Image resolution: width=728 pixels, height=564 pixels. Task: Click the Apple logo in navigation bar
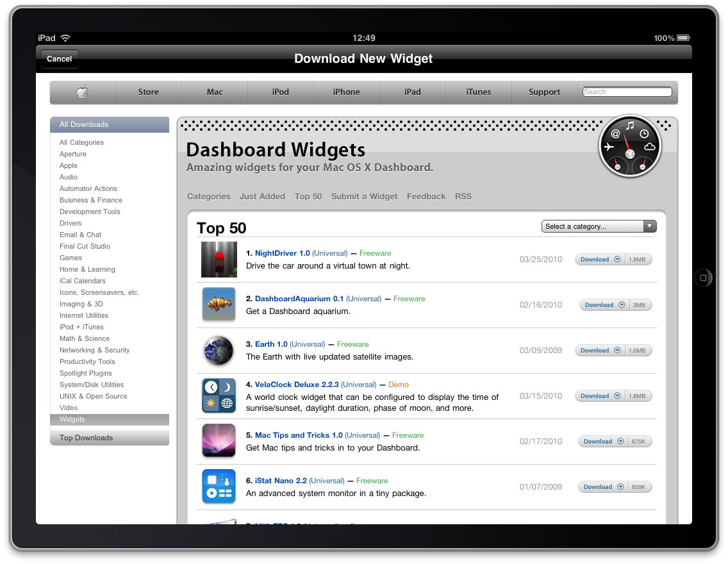(83, 92)
